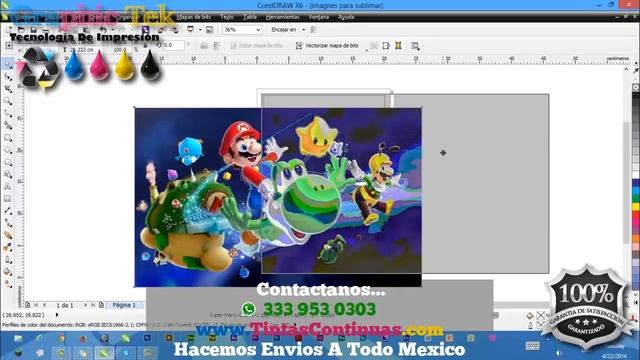Select the Outline Pen tool in the toolbox
Image resolution: width=640 pixels, height=360 pixels.
[8, 260]
